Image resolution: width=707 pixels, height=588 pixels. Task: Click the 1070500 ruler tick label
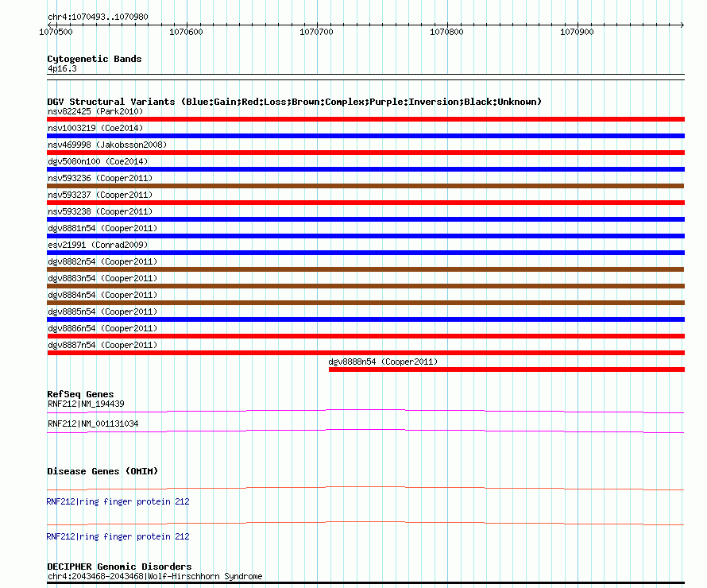tap(56, 32)
